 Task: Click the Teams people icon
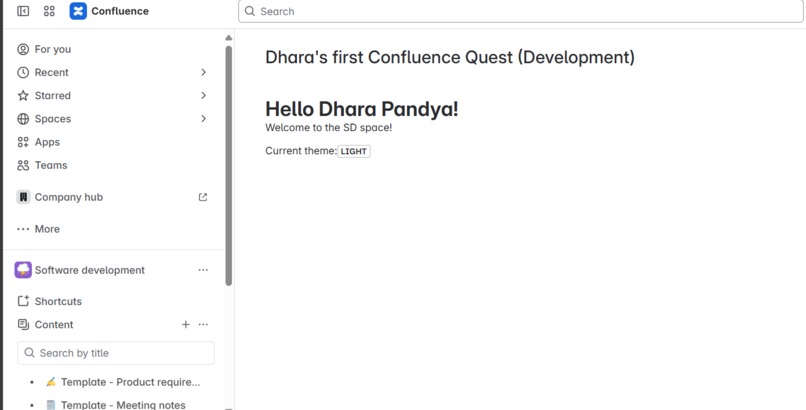coord(23,165)
